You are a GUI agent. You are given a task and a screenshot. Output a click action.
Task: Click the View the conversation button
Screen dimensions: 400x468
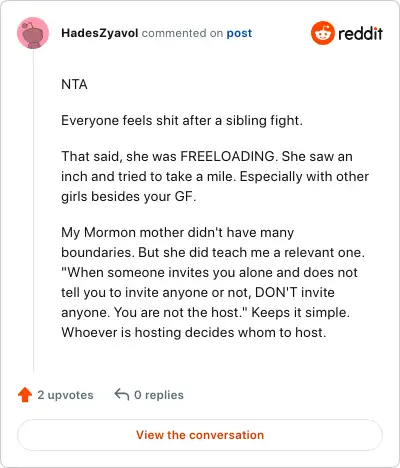pos(200,435)
